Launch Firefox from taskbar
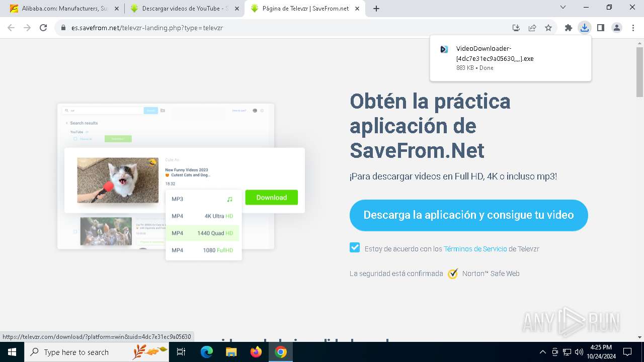 pyautogui.click(x=256, y=352)
